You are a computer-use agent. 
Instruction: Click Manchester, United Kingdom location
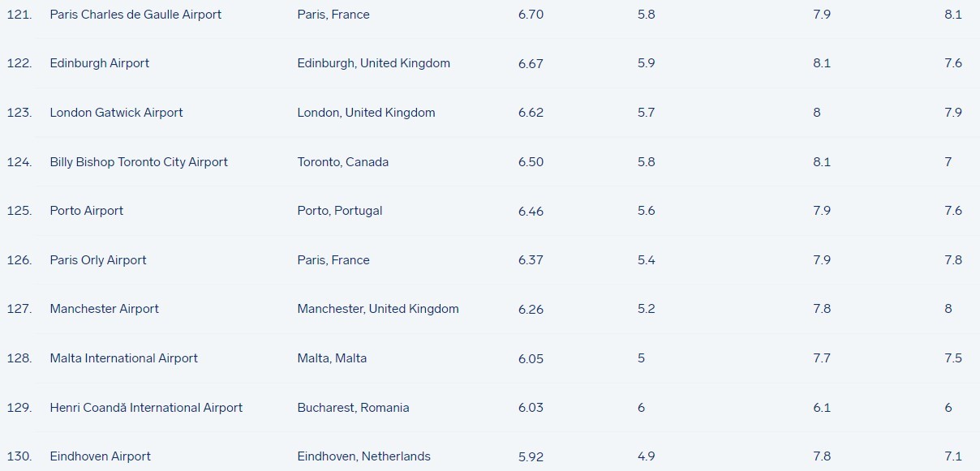(378, 309)
